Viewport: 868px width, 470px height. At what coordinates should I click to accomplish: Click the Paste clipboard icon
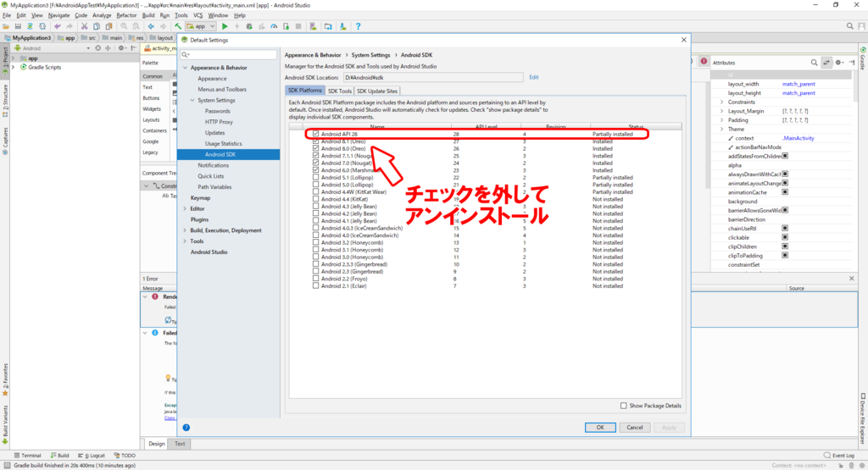108,26
